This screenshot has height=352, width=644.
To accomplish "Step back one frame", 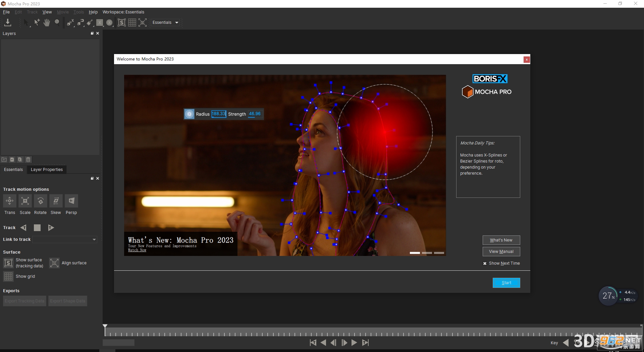I will tap(333, 343).
